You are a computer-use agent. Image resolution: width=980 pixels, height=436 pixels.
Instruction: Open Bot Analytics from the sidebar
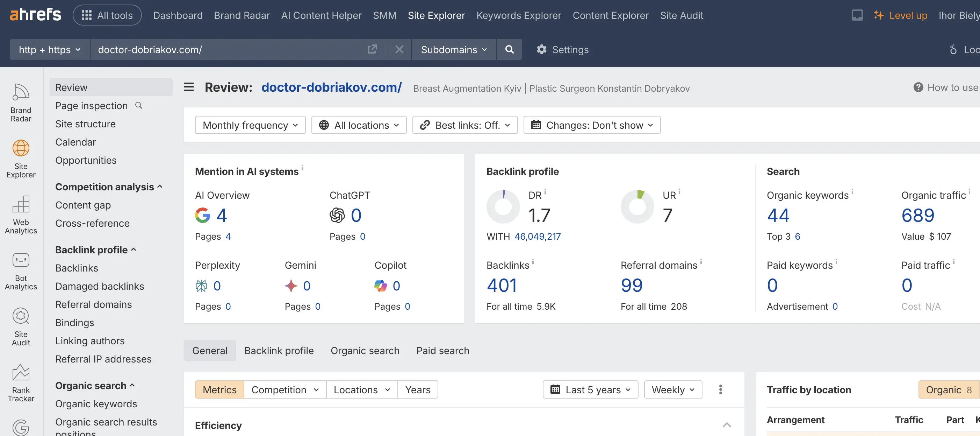[21, 271]
